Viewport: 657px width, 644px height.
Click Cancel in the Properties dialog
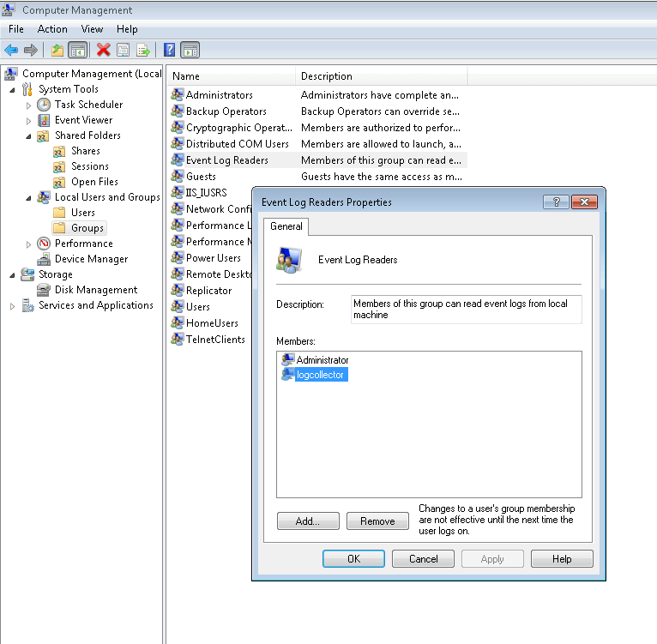point(423,558)
